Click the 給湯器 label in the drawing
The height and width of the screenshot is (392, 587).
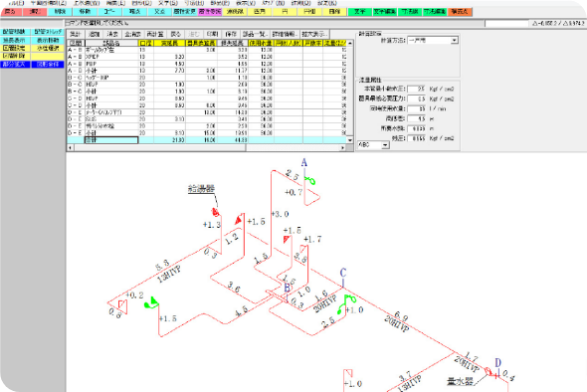pos(201,189)
